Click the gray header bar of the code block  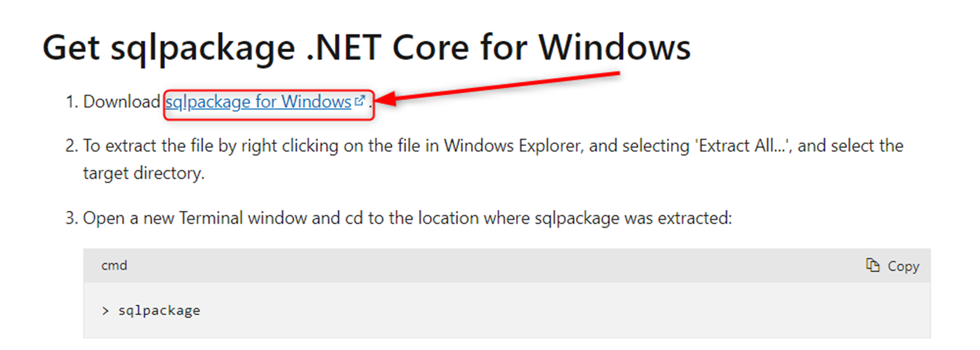tap(507, 265)
